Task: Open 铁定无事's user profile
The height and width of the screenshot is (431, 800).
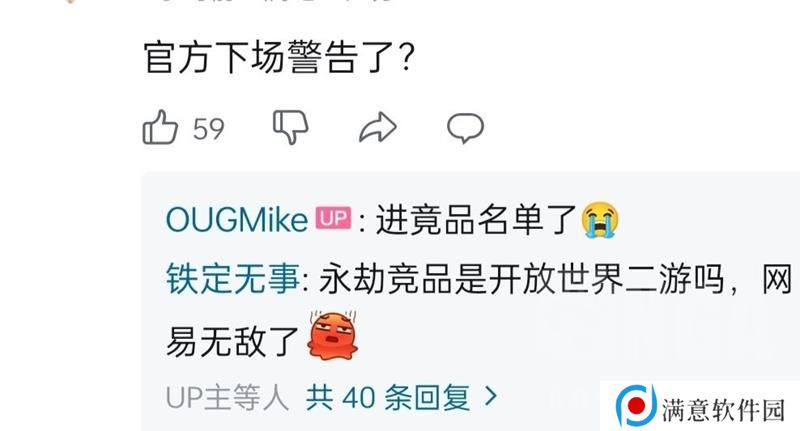Action: [233, 280]
